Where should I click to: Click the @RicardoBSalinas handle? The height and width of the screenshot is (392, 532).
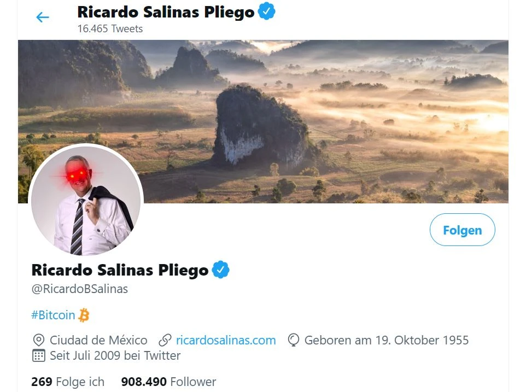click(x=80, y=289)
